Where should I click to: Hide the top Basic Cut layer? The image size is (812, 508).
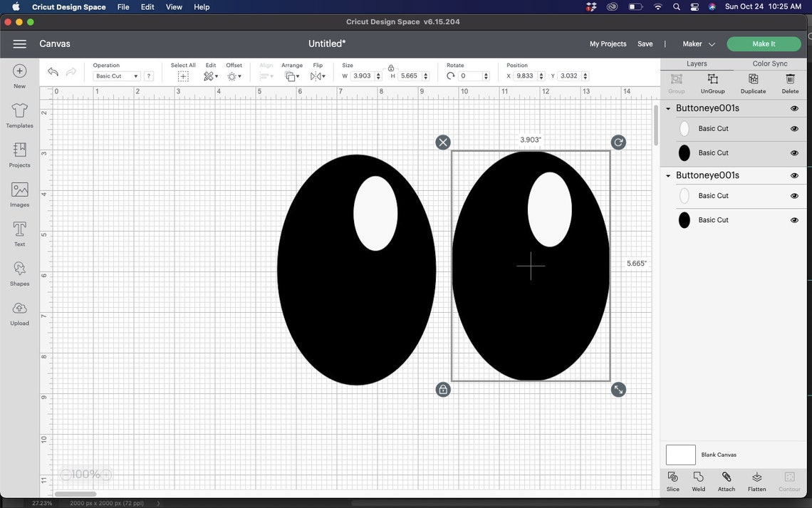coord(794,128)
